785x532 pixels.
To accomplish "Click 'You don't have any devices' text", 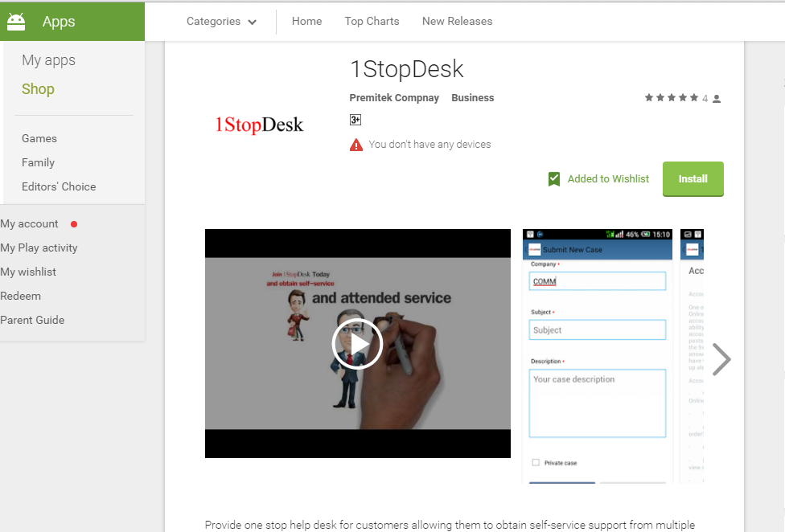I will coord(429,145).
